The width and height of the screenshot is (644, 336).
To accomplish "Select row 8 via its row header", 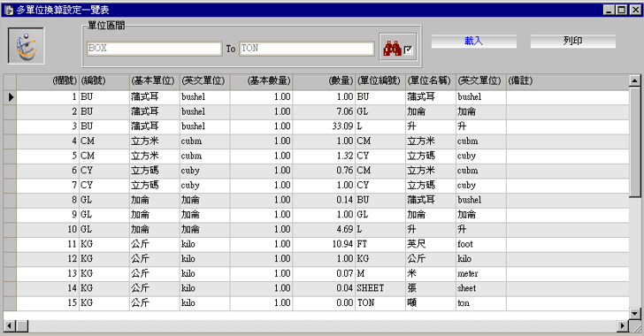I will (x=10, y=200).
